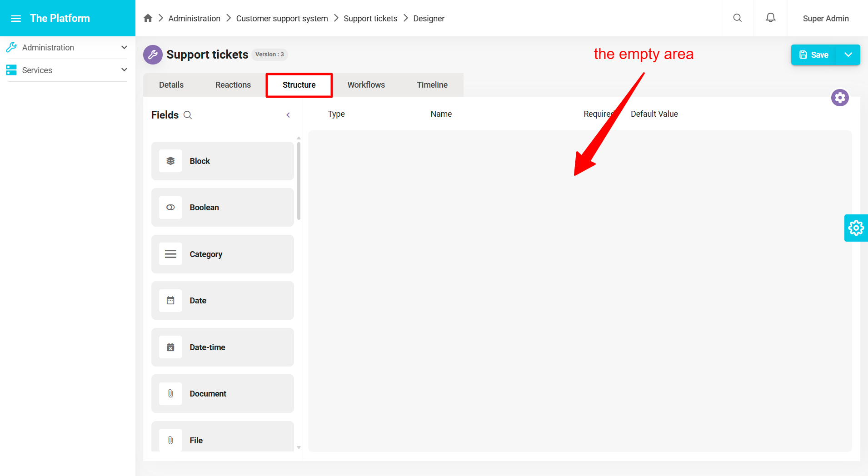Click the Fields list scrollbar

coord(299,182)
